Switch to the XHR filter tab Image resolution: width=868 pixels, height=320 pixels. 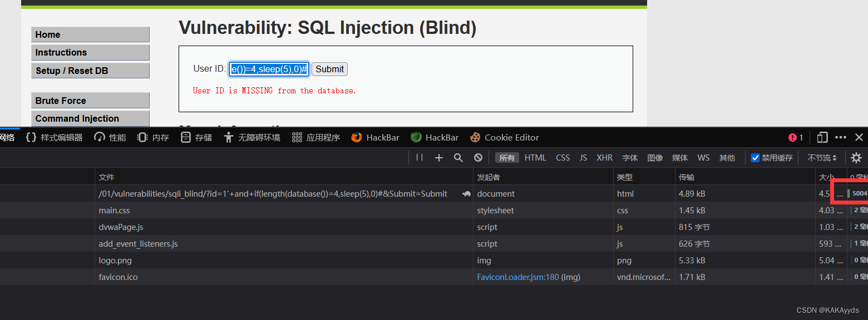pyautogui.click(x=604, y=158)
